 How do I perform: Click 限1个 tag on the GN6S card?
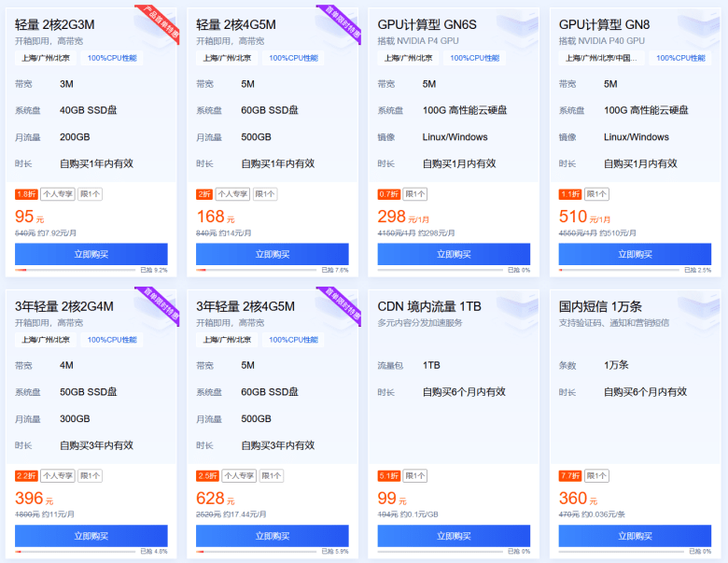415,194
